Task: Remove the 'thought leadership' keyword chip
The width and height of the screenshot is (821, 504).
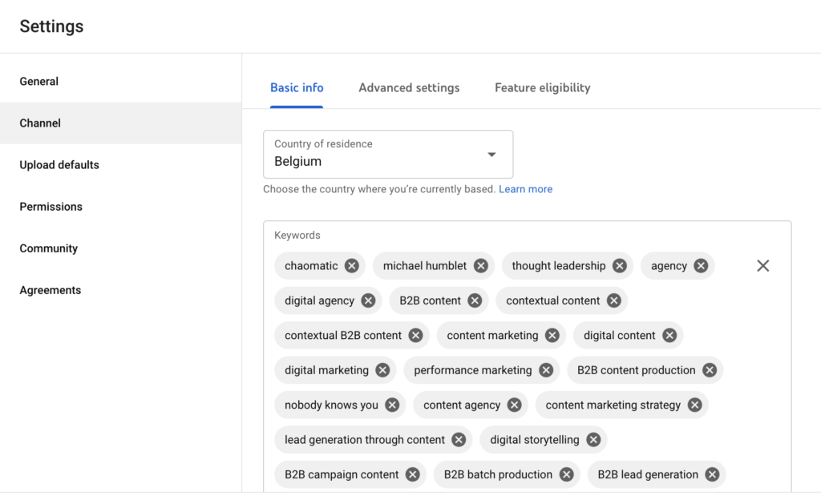Action: click(620, 266)
